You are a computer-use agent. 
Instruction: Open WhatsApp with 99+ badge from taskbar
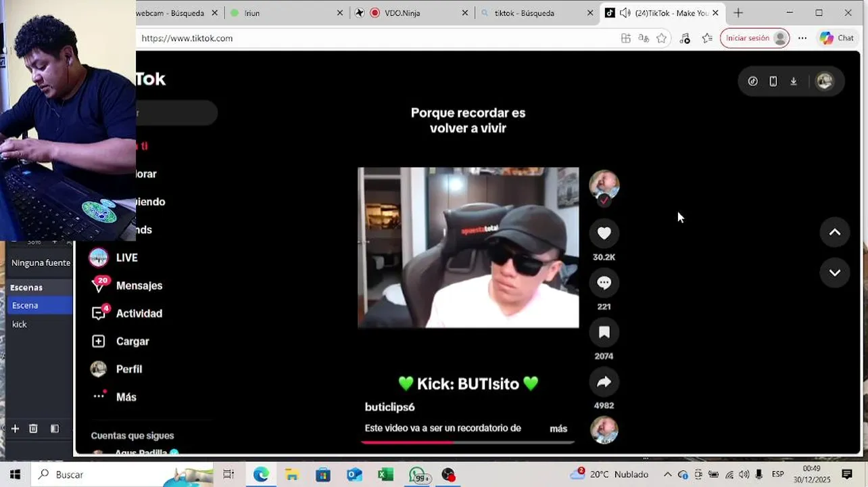point(418,475)
